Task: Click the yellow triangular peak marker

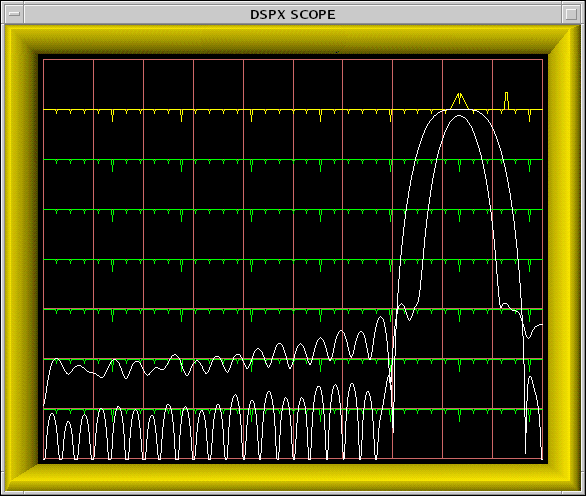Action: 459,101
